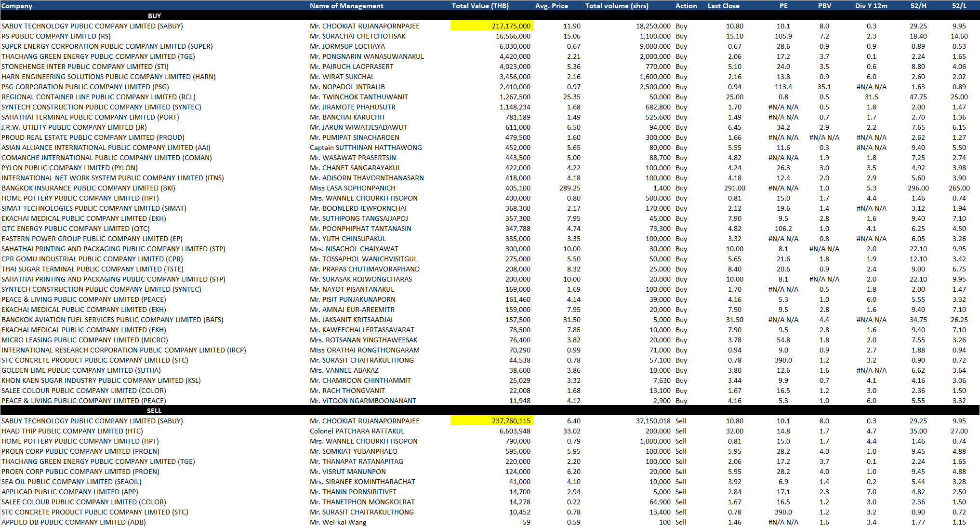980x527 pixels.
Task: Click the Last Close column header
Action: click(x=723, y=6)
